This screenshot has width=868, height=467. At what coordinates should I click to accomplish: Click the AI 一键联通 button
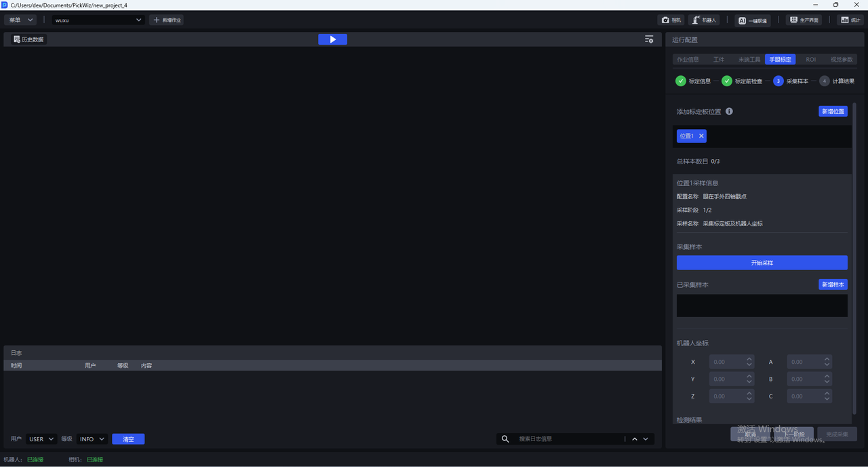tap(753, 20)
